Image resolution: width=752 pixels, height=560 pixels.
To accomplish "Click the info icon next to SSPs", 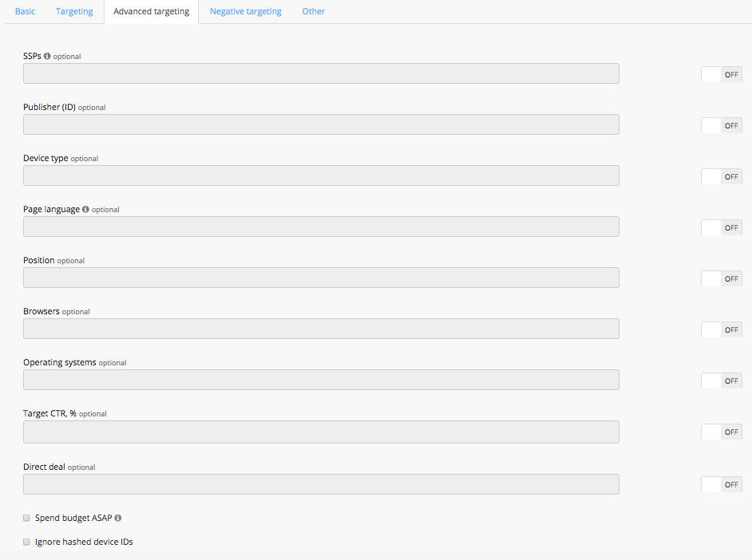I will (47, 57).
